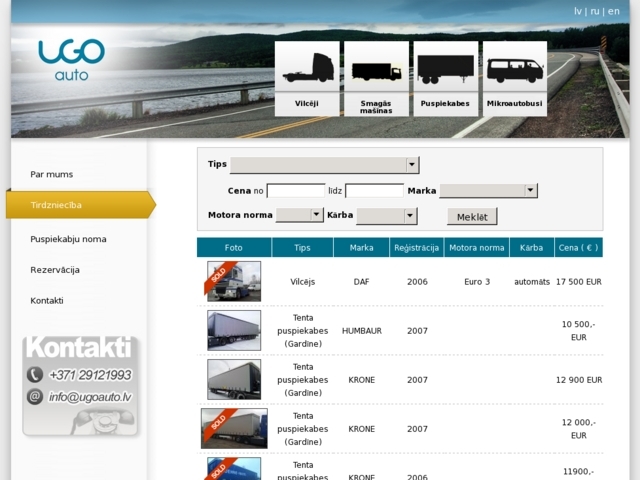Click the Cena (€) column header
The width and height of the screenshot is (640, 480).
[x=579, y=247]
